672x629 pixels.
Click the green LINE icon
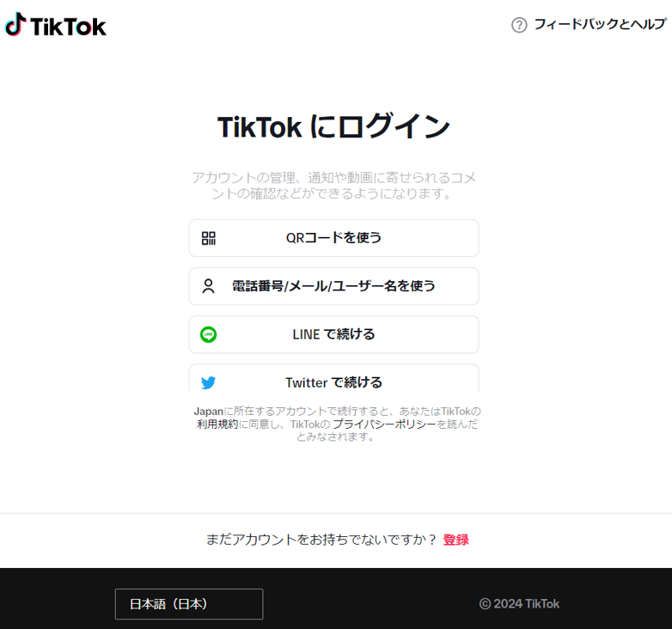pos(208,334)
